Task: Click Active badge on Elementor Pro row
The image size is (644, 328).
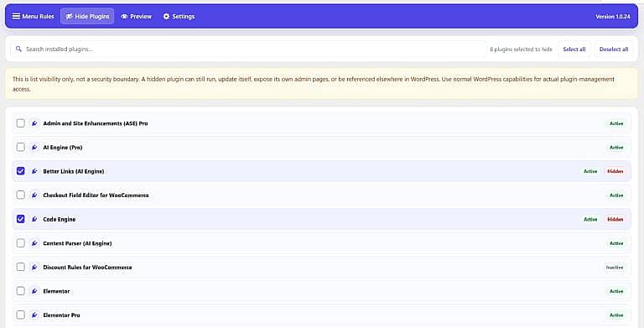Action: coord(616,315)
